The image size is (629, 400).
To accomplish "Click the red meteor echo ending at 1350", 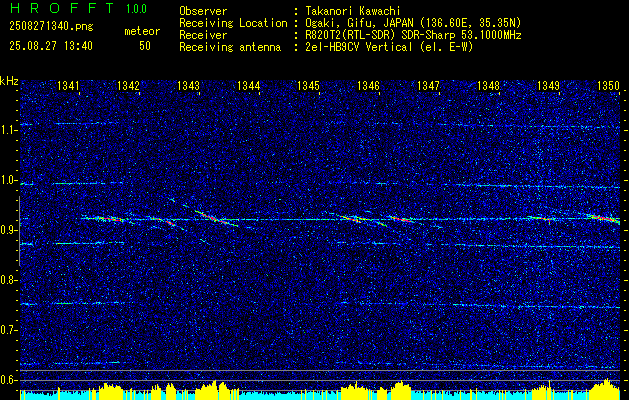I will pos(605,218).
